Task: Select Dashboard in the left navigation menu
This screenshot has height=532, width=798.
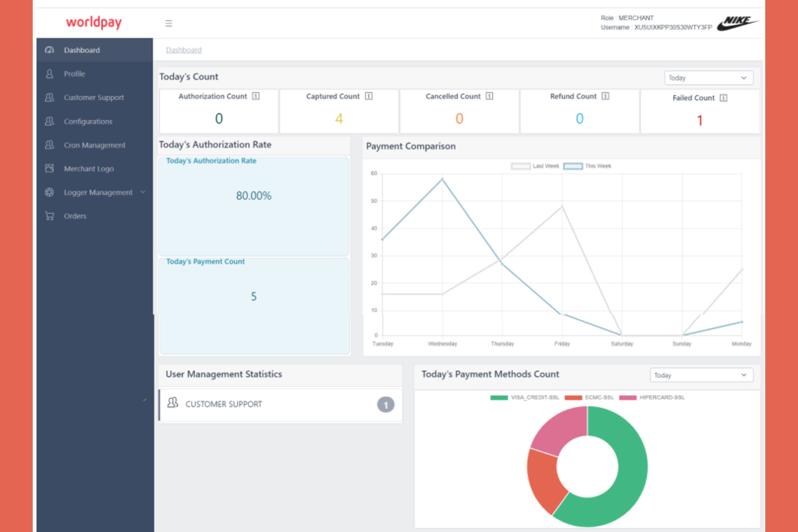Action: coord(82,50)
